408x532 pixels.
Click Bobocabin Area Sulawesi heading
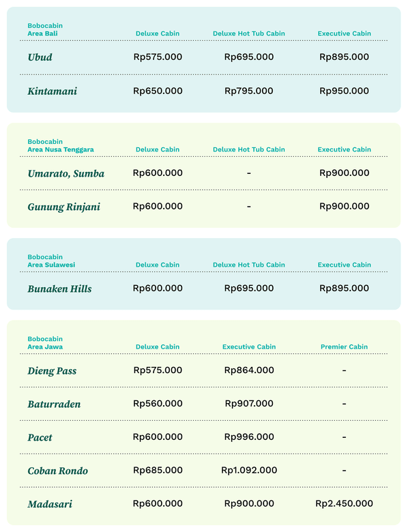(x=51, y=261)
